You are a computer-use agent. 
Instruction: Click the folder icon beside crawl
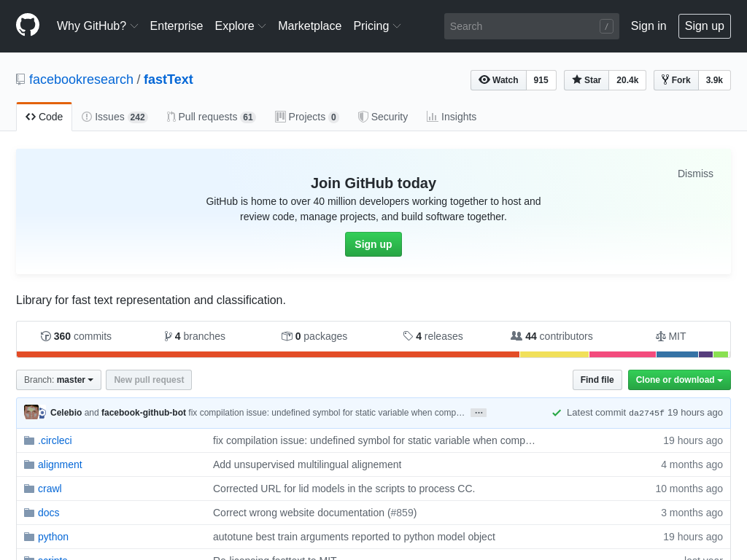[x=29, y=489]
